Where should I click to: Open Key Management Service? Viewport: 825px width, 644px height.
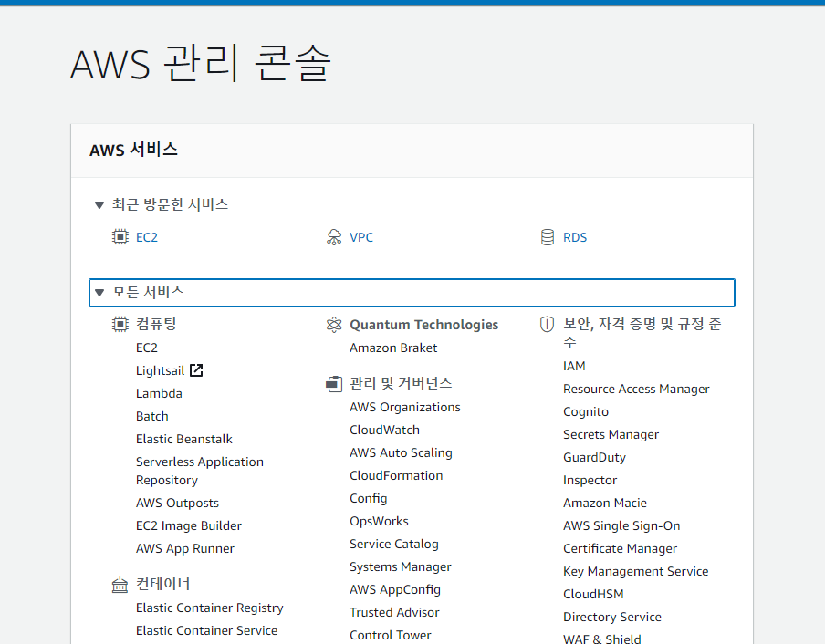(x=635, y=571)
